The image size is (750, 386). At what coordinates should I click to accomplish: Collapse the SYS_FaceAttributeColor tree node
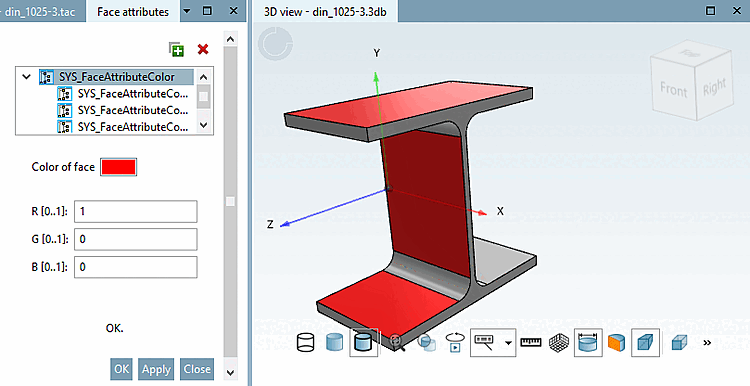coord(27,77)
